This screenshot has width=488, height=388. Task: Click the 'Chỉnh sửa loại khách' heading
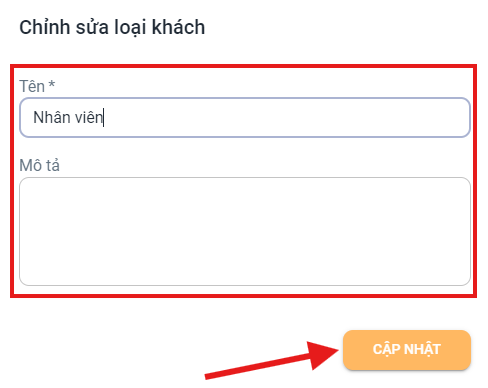[x=112, y=27]
